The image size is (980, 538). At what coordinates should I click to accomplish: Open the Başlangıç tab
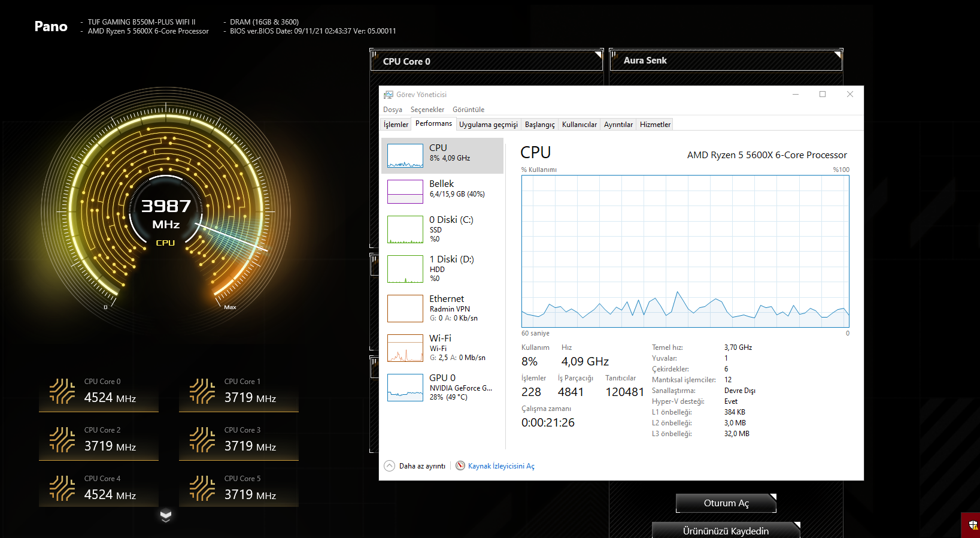coord(540,125)
